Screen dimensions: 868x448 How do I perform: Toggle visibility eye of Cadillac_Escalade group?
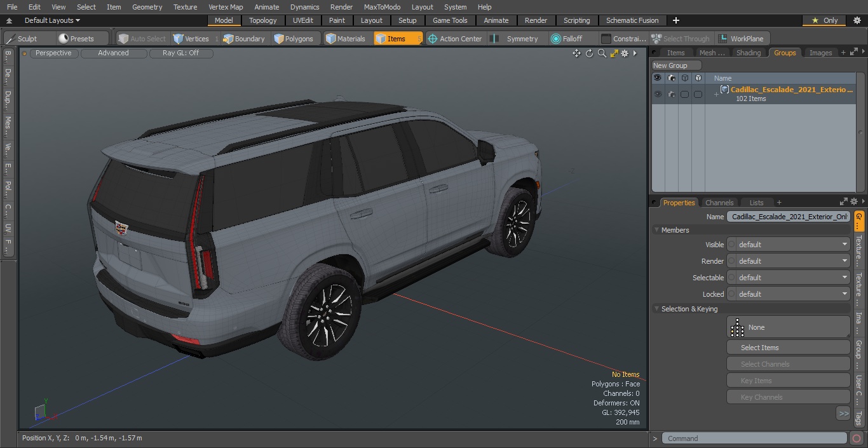(x=657, y=94)
